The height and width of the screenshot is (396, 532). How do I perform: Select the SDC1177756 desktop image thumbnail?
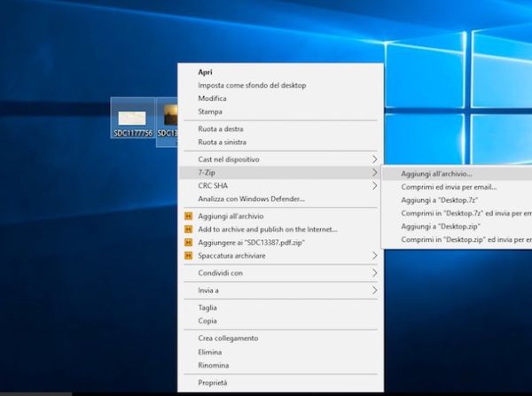point(132,119)
